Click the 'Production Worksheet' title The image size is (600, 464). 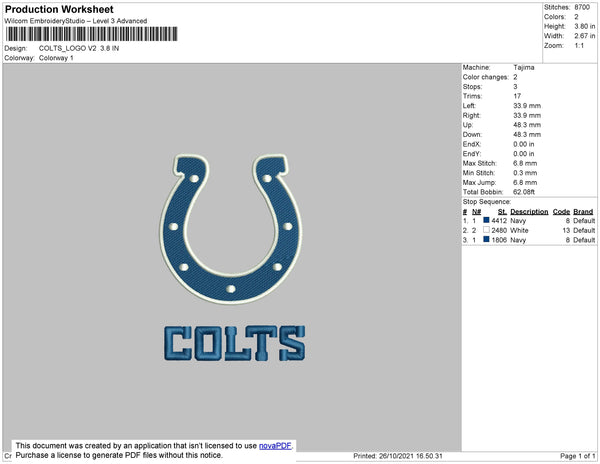pyautogui.click(x=59, y=9)
